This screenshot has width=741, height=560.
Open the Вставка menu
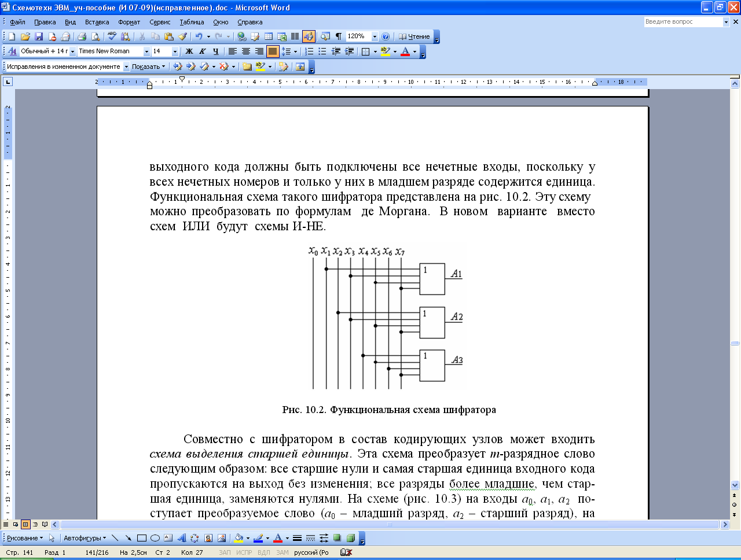tap(97, 22)
